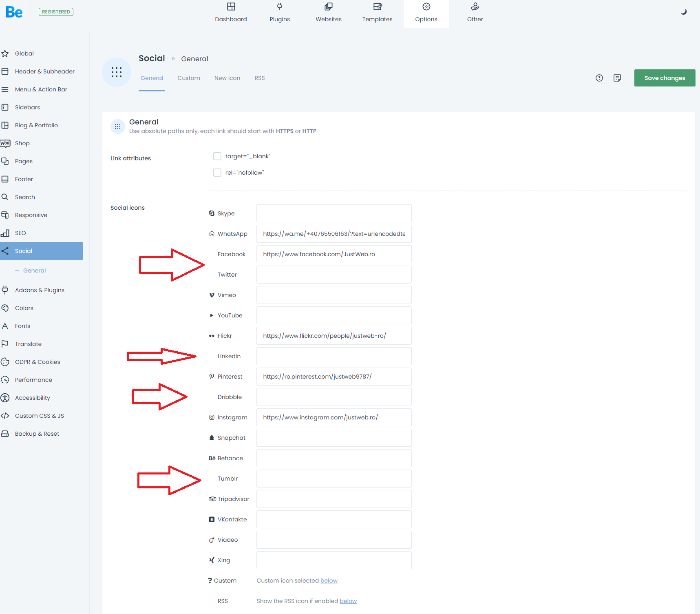Screen dimensions: 700x614
Task: Go to Websites section
Action: (329, 13)
